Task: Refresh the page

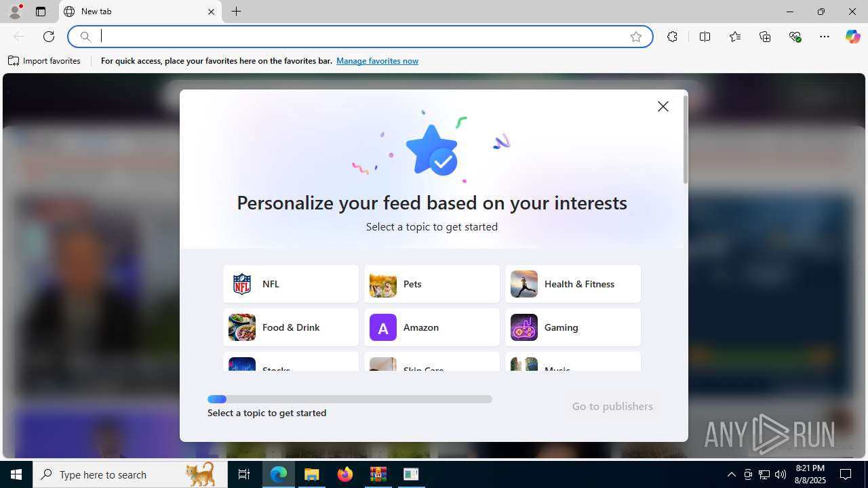Action: [49, 37]
